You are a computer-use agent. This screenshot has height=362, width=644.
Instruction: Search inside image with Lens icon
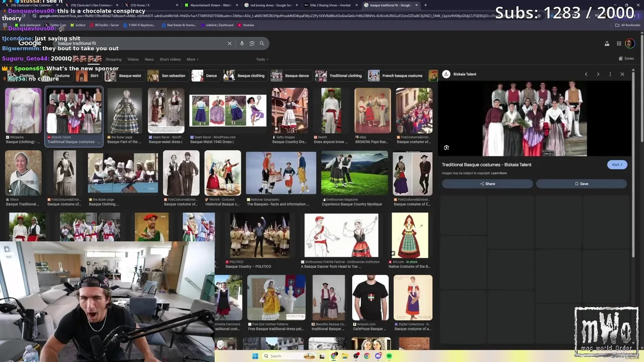(x=446, y=148)
